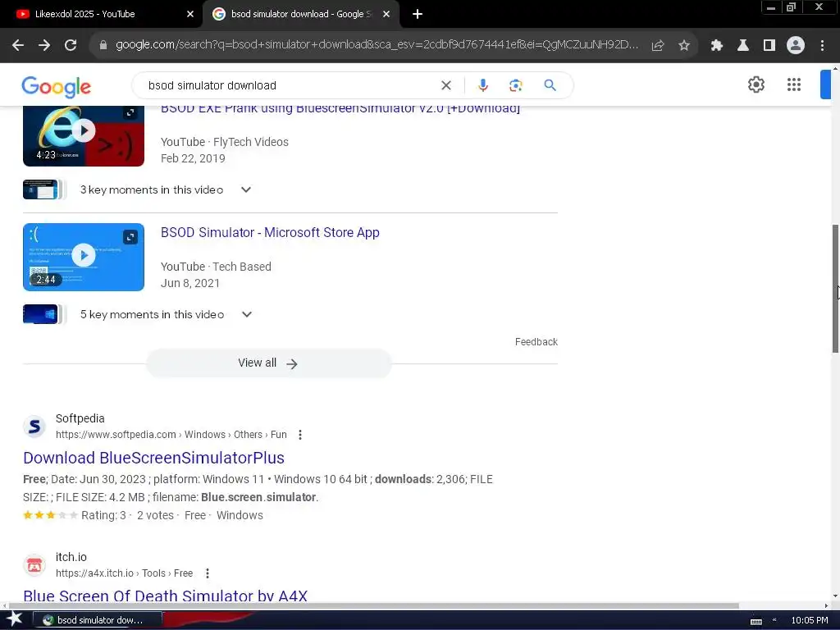
Task: Open the Google apps grid
Action: (x=794, y=84)
